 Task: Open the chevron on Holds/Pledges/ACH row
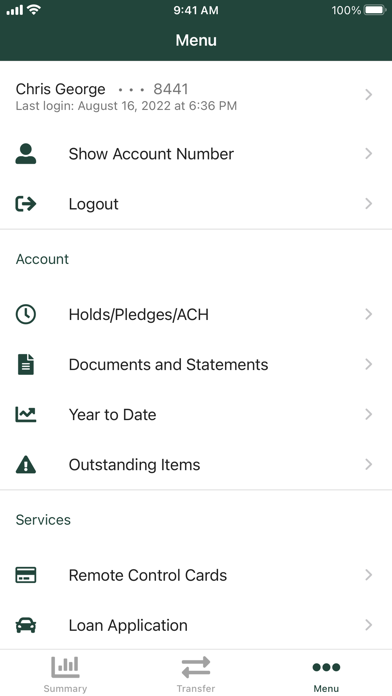(368, 314)
